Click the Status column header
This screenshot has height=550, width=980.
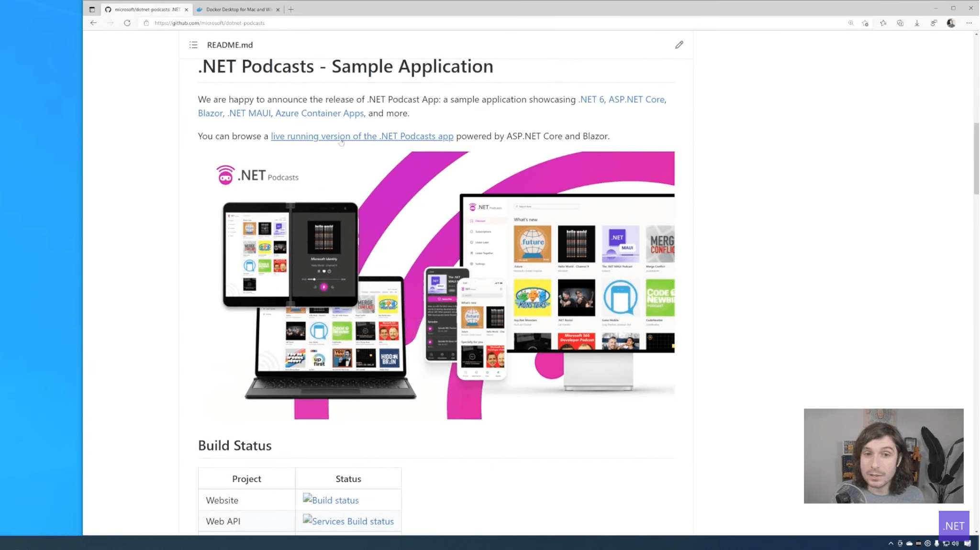pyautogui.click(x=348, y=479)
